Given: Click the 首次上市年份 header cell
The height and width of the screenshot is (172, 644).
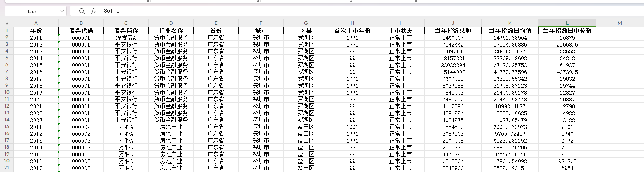Looking at the screenshot, I should 352,31.
